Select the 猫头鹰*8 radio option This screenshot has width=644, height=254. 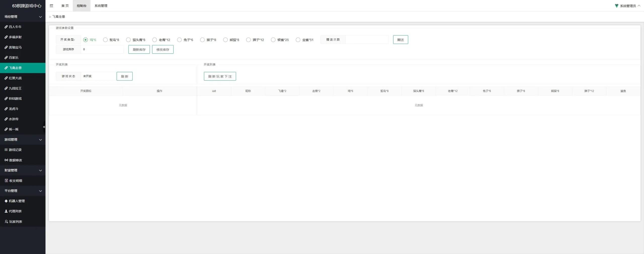[x=128, y=40]
